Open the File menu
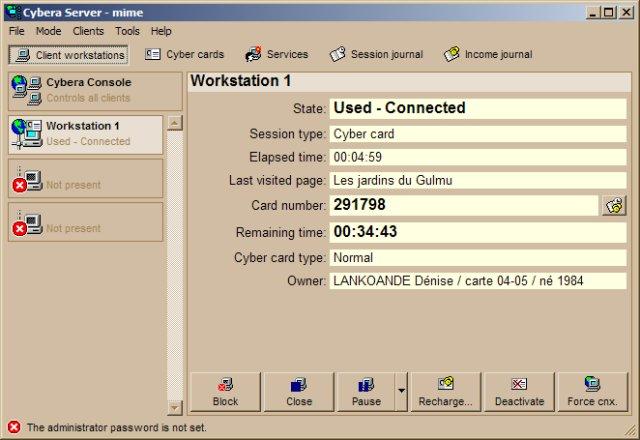The width and height of the screenshot is (640, 440). pos(17,31)
